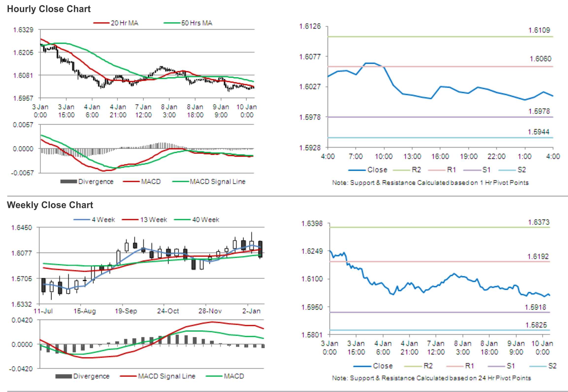This screenshot has width=568, height=392.
Task: Click the 1.5957 y-axis value
Action: [23, 98]
